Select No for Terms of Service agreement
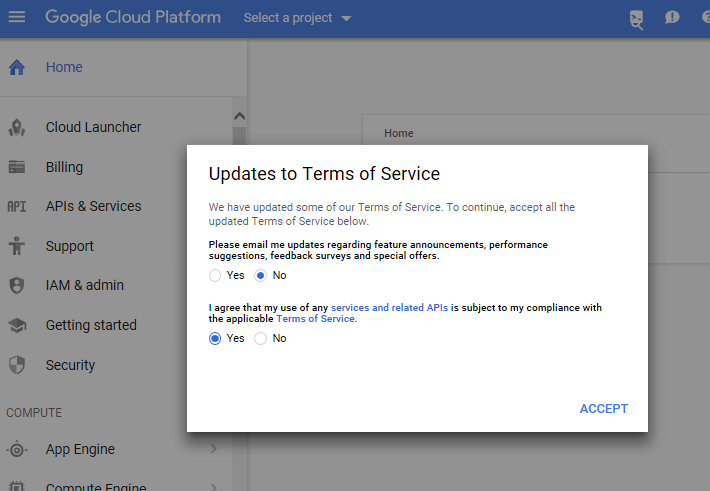This screenshot has width=710, height=491. tap(260, 338)
